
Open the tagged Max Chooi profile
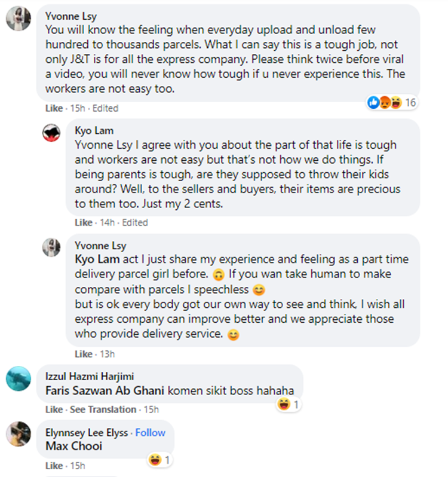[x=73, y=446]
